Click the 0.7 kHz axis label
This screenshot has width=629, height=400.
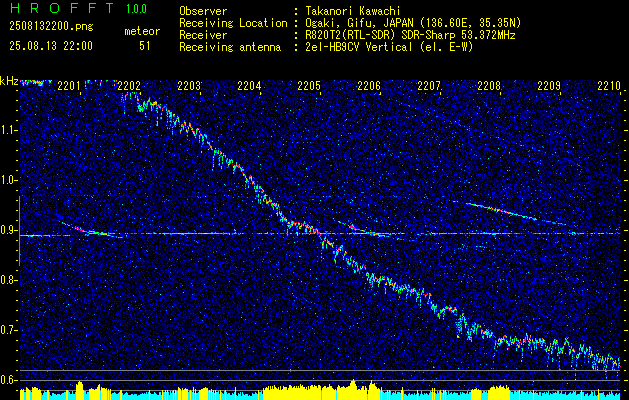point(8,330)
